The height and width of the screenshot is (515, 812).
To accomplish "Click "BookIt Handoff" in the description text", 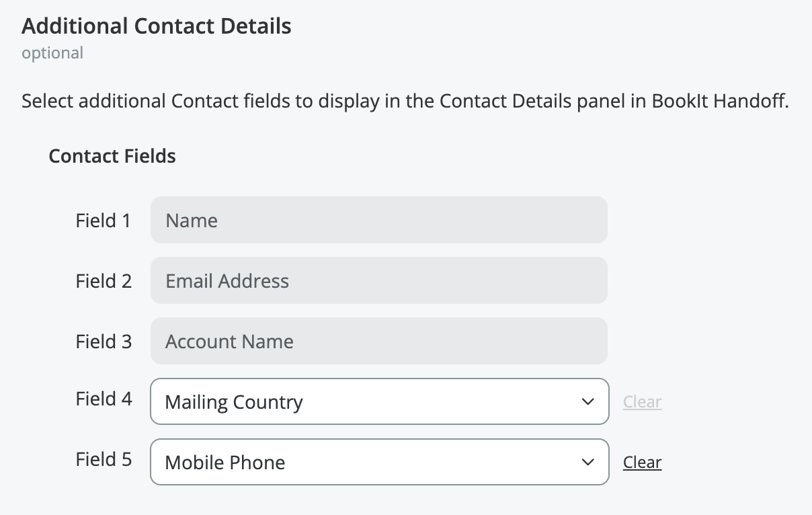I will [x=719, y=102].
